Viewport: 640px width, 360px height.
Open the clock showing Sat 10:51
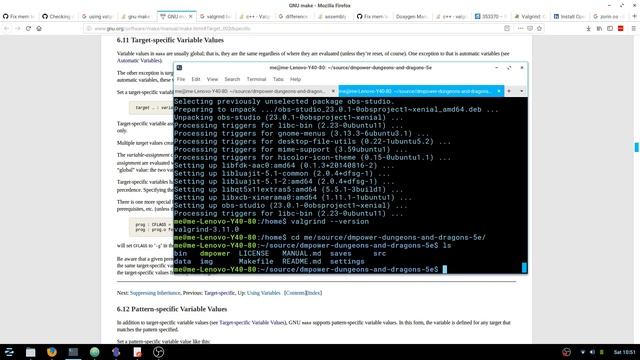point(624,352)
